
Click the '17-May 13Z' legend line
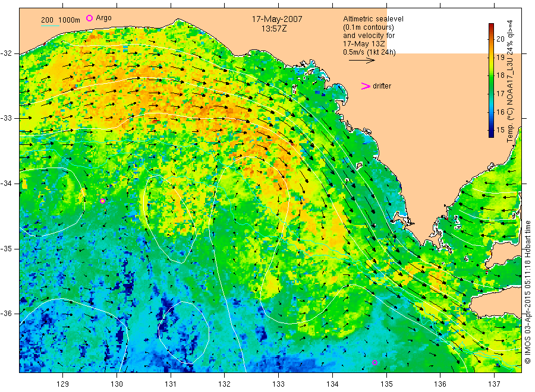(x=364, y=44)
